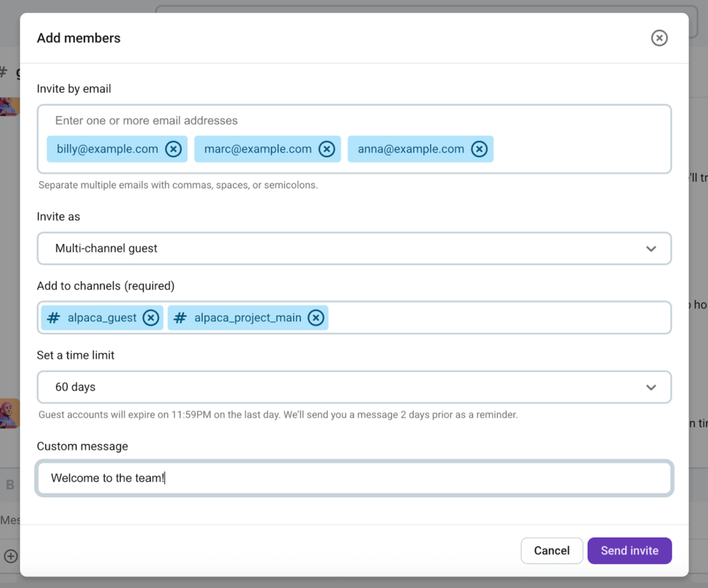Screen dimensions: 708x588
Task: Click the hash icon on alpaca_guest
Action: (x=53, y=318)
